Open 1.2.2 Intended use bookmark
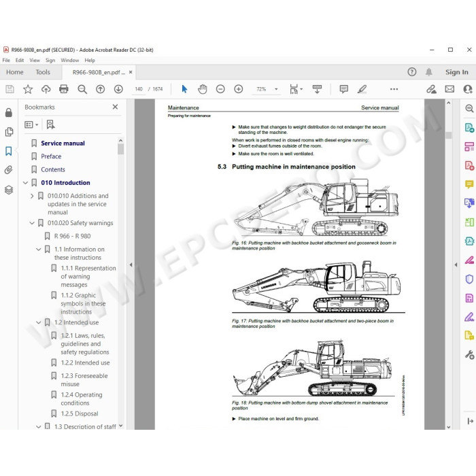This screenshot has height=476, width=476. (85, 362)
